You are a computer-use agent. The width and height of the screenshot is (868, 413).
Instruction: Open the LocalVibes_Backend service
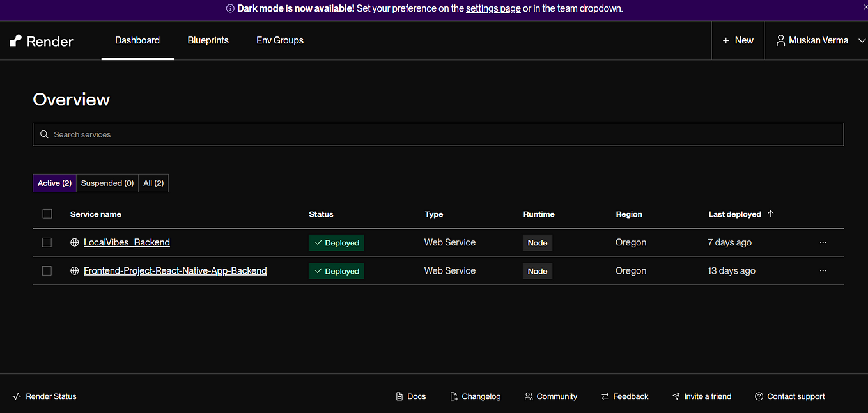[x=127, y=242]
